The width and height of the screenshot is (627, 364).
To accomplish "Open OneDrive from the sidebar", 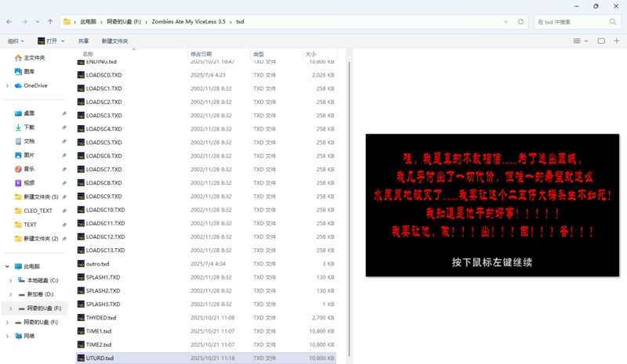I will [35, 85].
